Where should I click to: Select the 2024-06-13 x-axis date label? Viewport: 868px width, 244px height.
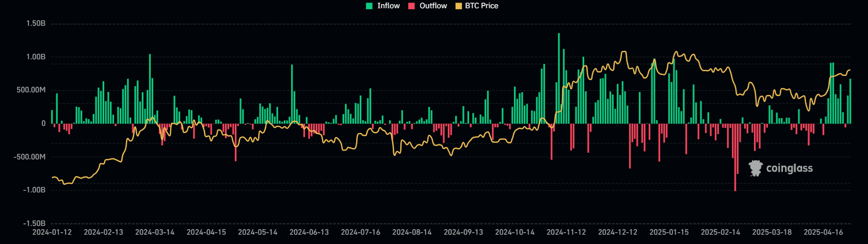coord(309,232)
